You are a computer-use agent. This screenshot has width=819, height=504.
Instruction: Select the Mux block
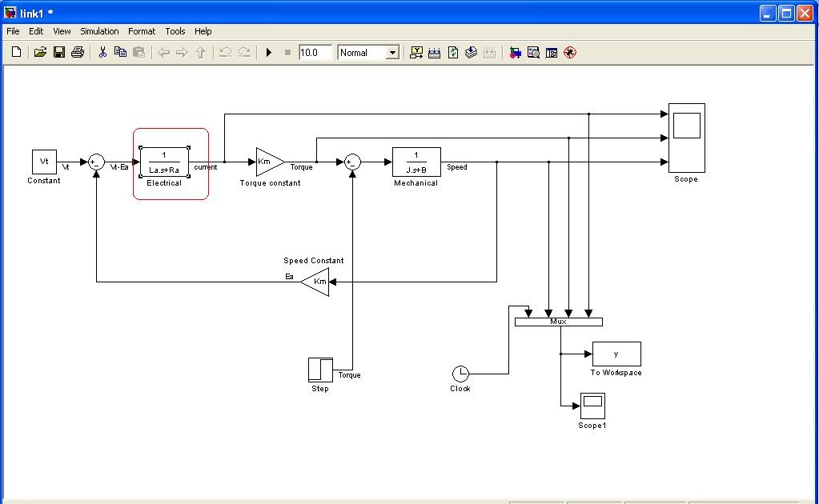coord(558,321)
